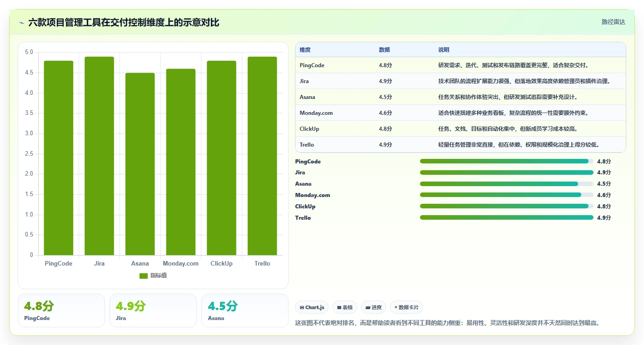Click the 5.0 tick label on the y-axis

tap(29, 52)
